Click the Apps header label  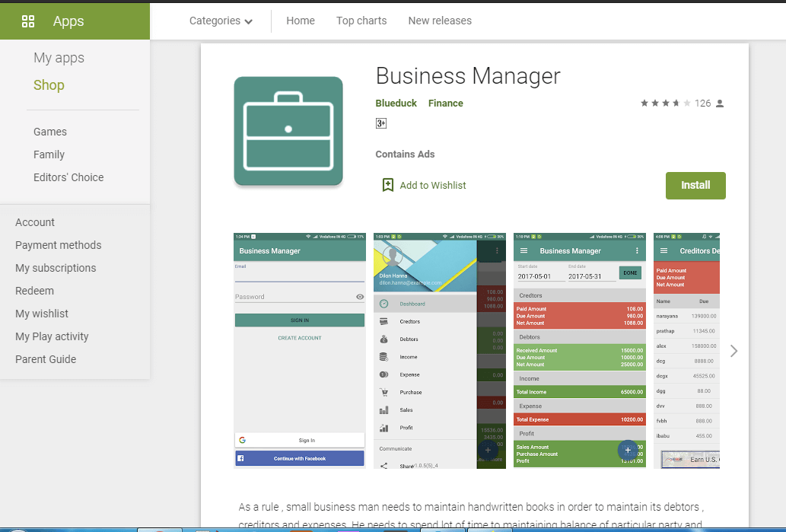tap(68, 21)
